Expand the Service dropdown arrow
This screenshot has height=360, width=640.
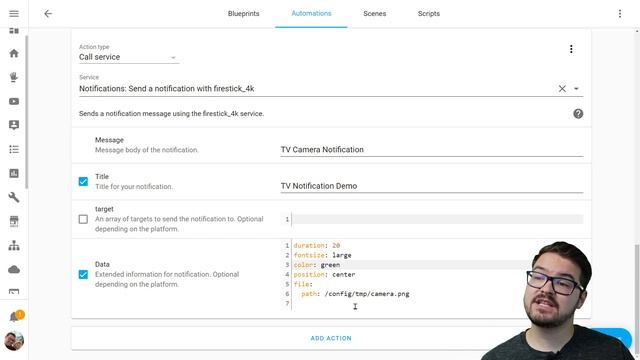(x=576, y=89)
